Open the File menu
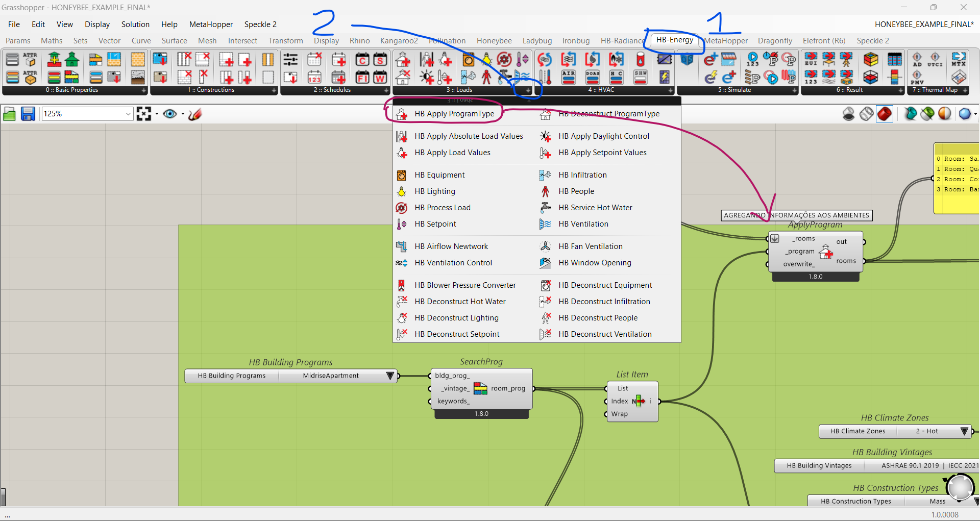Screen dimensions: 980x521 (14, 24)
